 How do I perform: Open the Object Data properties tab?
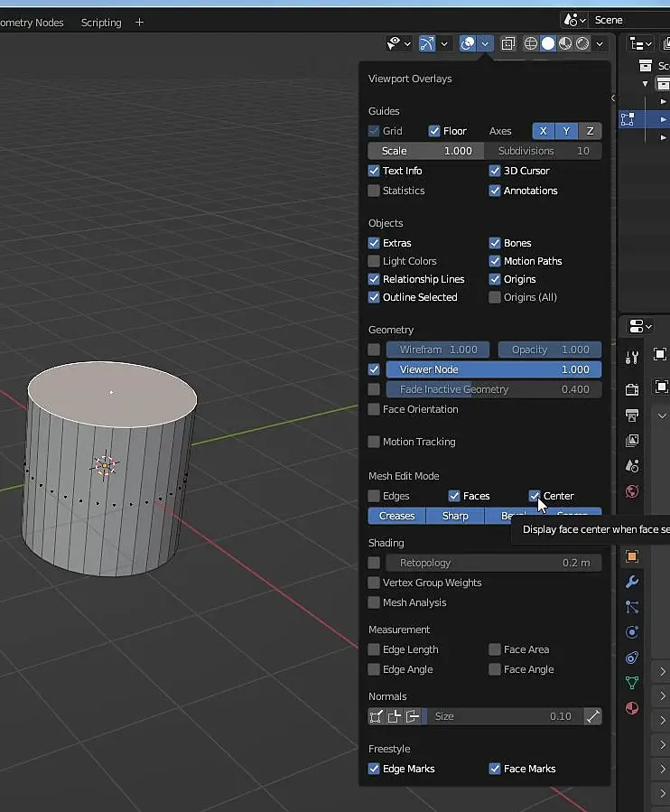(x=632, y=683)
